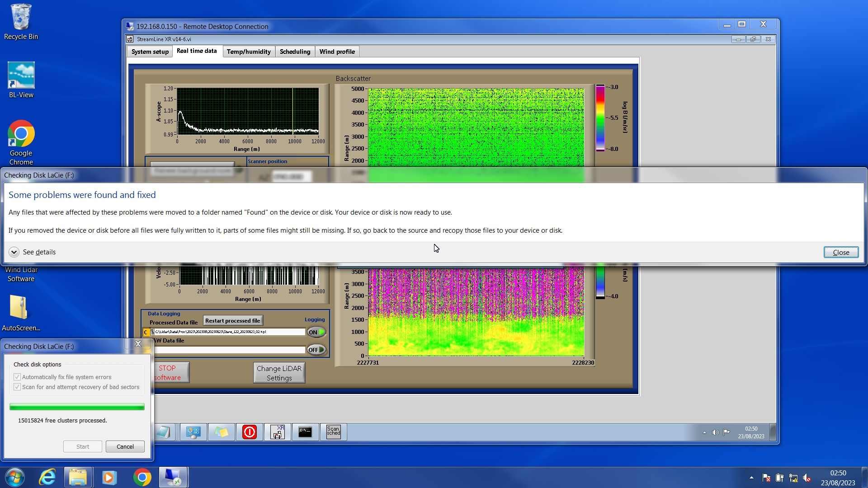Viewport: 868px width, 488px height.
Task: Click the Restart processed file button
Action: pyautogui.click(x=232, y=320)
